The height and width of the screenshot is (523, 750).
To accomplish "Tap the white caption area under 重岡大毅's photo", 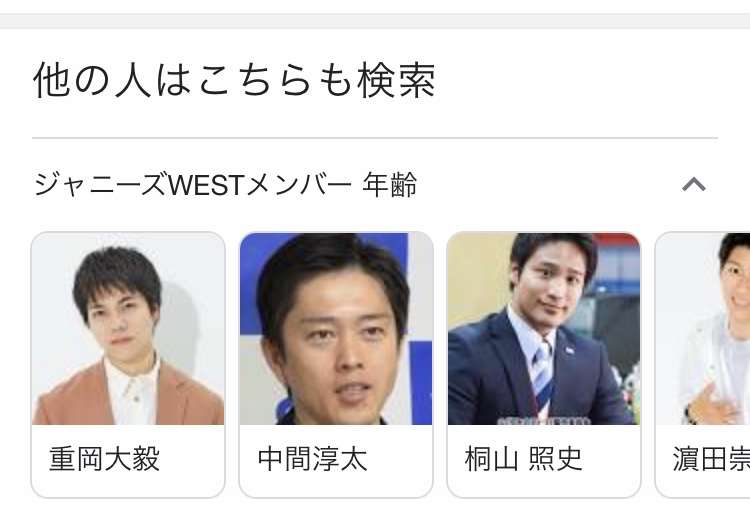I will tap(128, 460).
